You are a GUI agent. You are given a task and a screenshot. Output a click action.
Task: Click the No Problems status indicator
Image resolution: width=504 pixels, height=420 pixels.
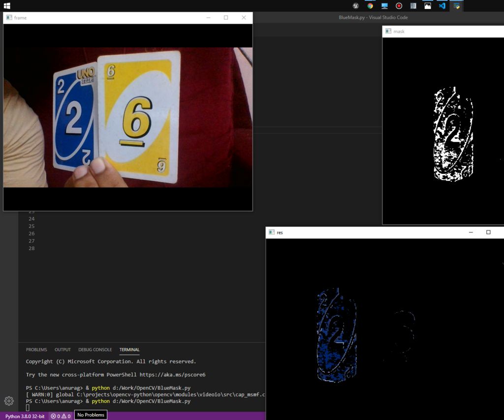point(90,415)
